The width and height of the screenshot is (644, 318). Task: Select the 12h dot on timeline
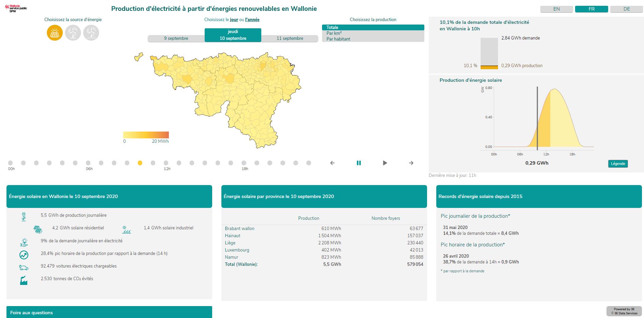pos(166,163)
